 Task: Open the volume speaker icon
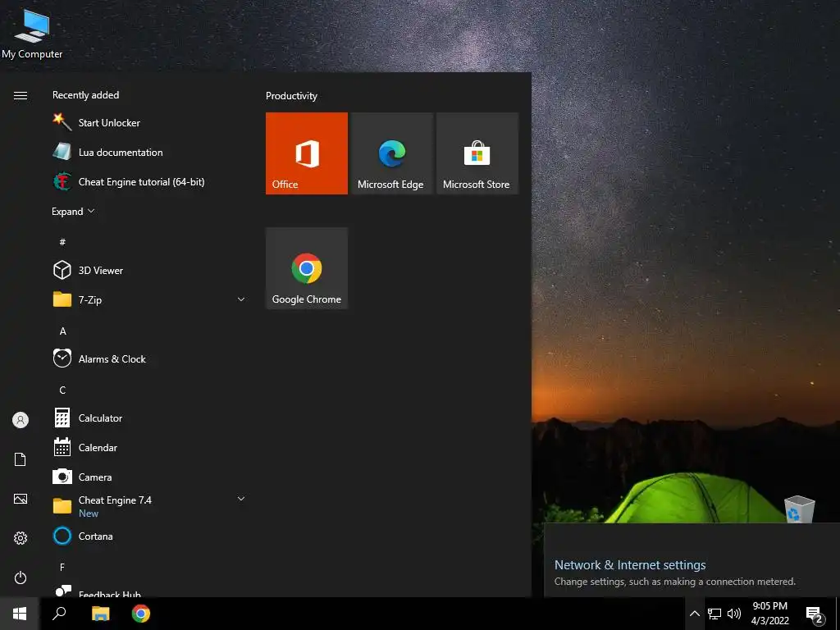[734, 614]
